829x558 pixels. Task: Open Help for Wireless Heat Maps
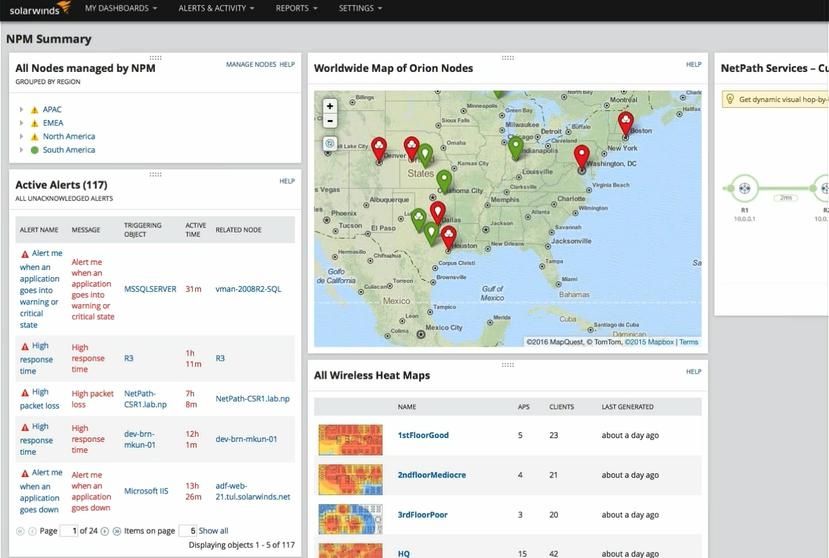694,372
